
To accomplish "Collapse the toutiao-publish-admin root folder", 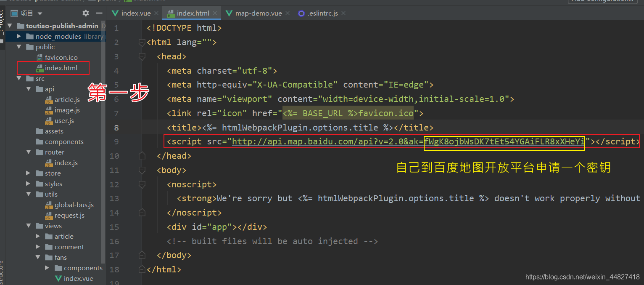I will tap(9, 26).
